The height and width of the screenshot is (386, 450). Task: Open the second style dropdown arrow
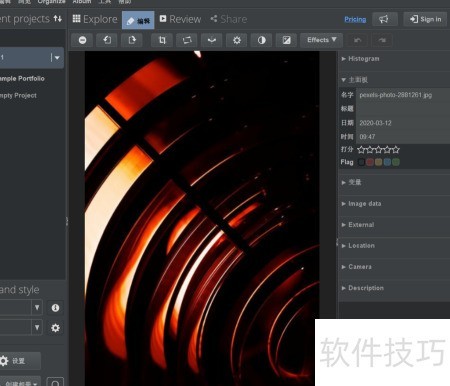tap(37, 328)
